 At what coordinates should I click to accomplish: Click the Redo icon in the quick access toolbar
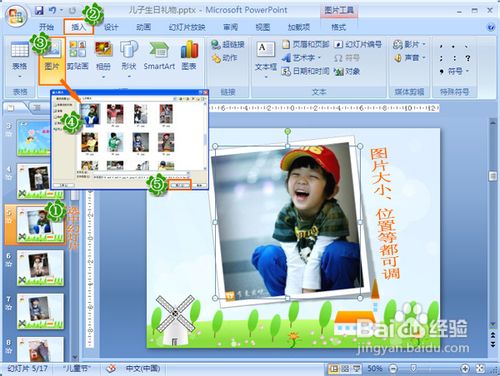72,11
